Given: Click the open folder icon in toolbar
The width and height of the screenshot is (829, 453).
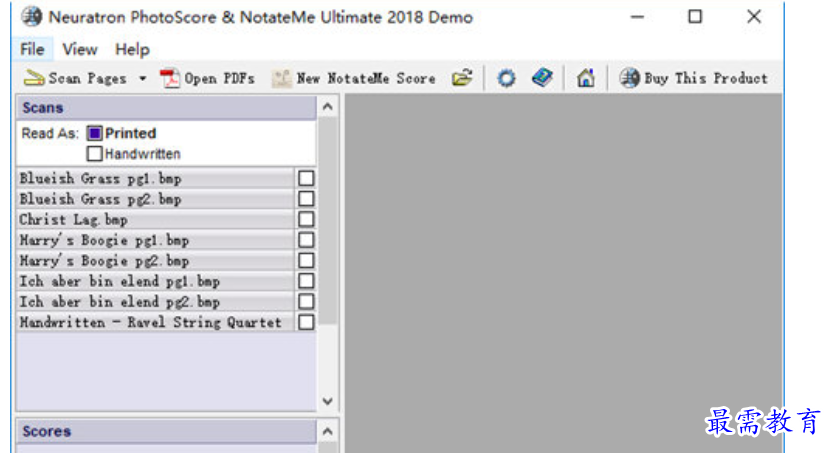Looking at the screenshot, I should coord(462,78).
